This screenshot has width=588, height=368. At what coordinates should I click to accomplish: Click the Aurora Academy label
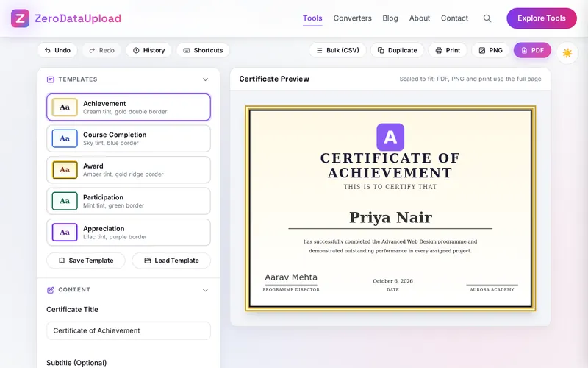[492, 290]
